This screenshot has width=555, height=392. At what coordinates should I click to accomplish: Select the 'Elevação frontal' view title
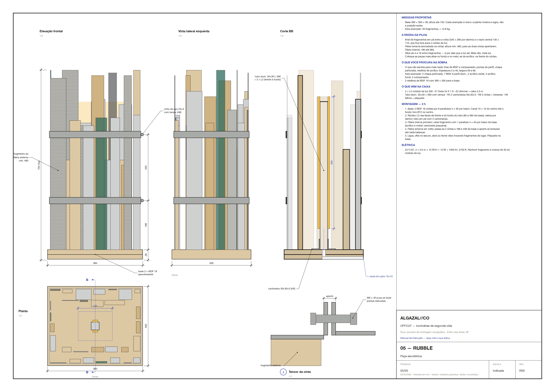[x=51, y=31]
